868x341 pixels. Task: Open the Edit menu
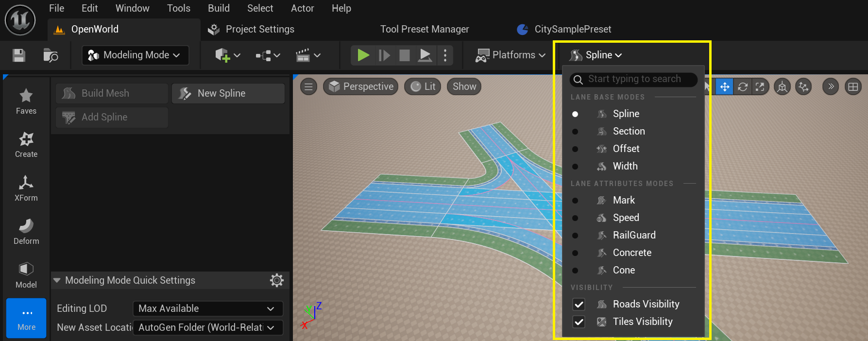(x=89, y=8)
